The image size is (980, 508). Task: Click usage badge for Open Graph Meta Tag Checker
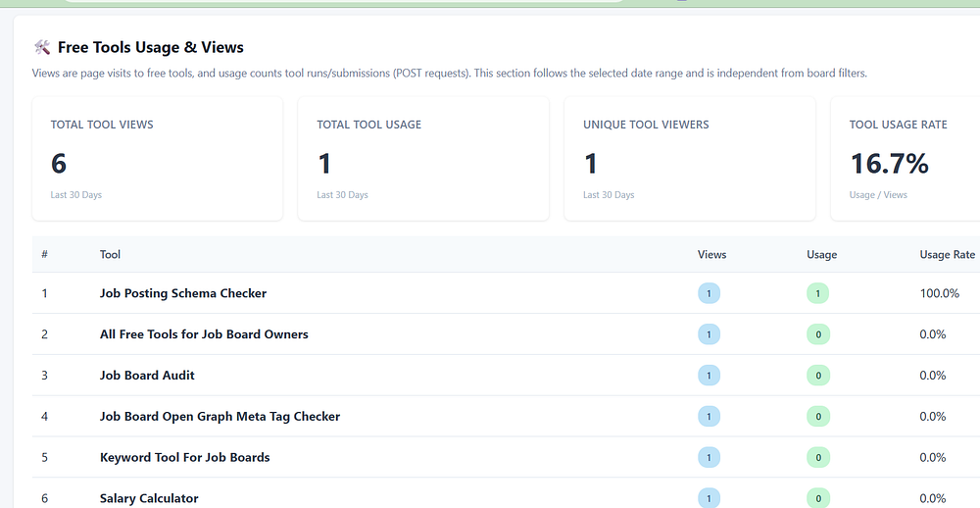(818, 417)
